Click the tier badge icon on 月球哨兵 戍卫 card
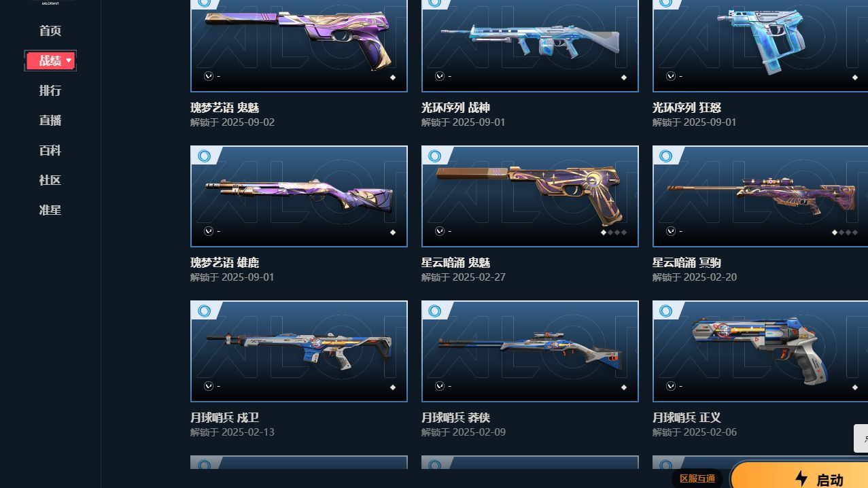The height and width of the screenshot is (488, 868). coord(204,311)
